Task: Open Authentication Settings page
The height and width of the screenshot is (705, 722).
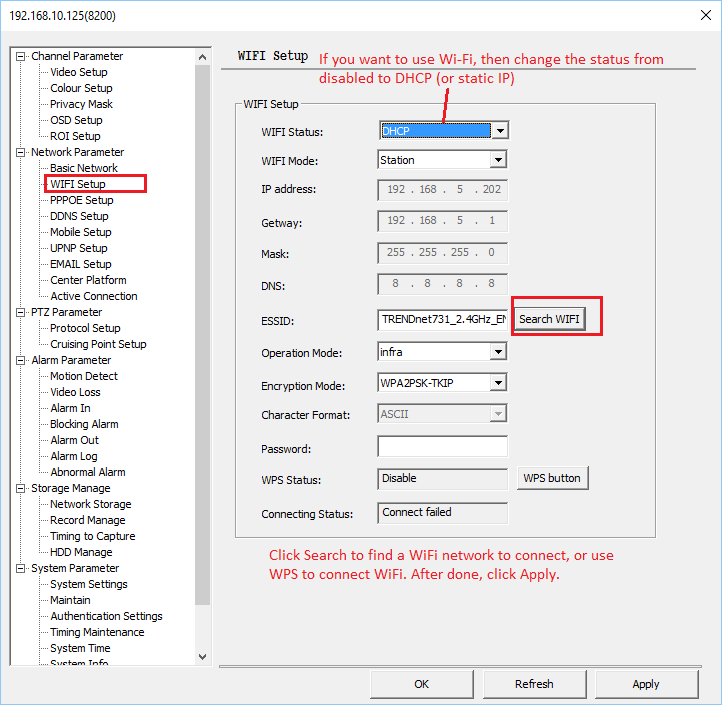Action: pos(106,616)
